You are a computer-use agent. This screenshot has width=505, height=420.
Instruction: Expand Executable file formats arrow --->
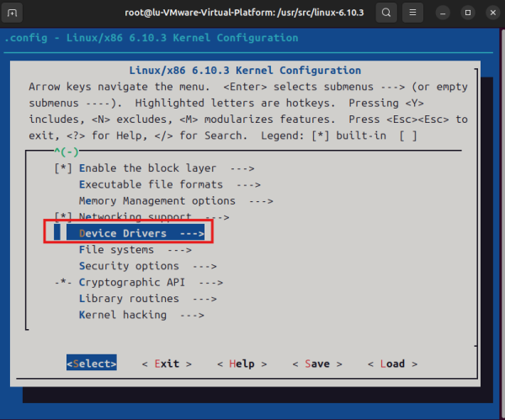[x=248, y=185]
